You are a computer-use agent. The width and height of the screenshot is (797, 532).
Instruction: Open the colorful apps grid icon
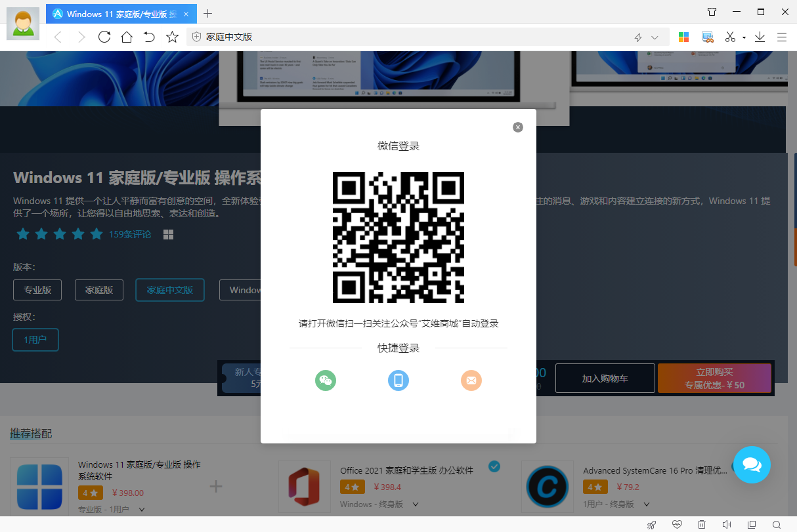click(x=684, y=37)
